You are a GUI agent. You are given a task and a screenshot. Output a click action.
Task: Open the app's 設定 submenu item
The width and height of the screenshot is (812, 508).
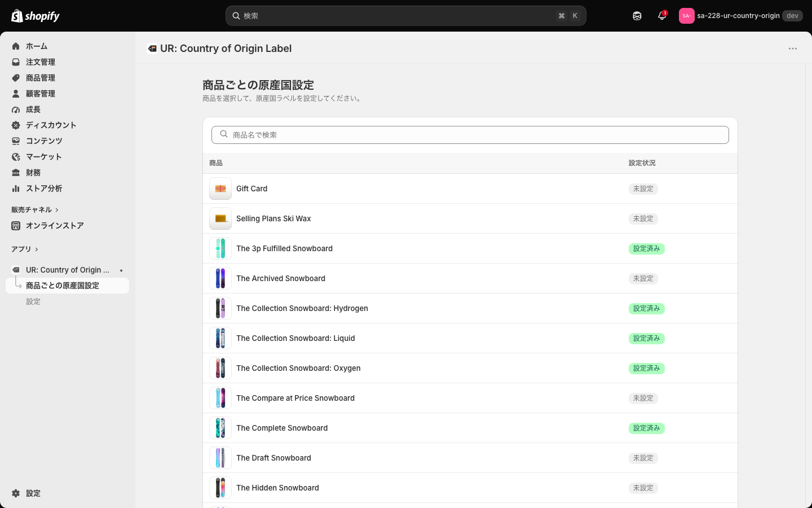click(68, 301)
